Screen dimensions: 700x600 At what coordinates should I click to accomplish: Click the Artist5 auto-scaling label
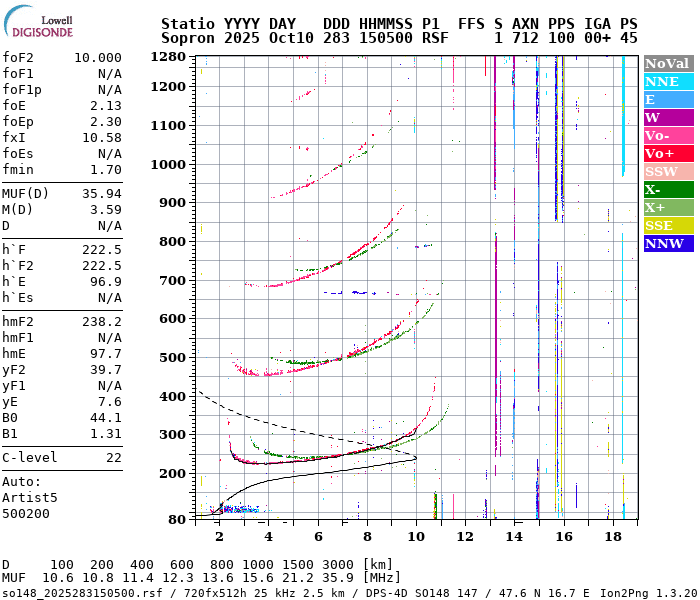30,497
